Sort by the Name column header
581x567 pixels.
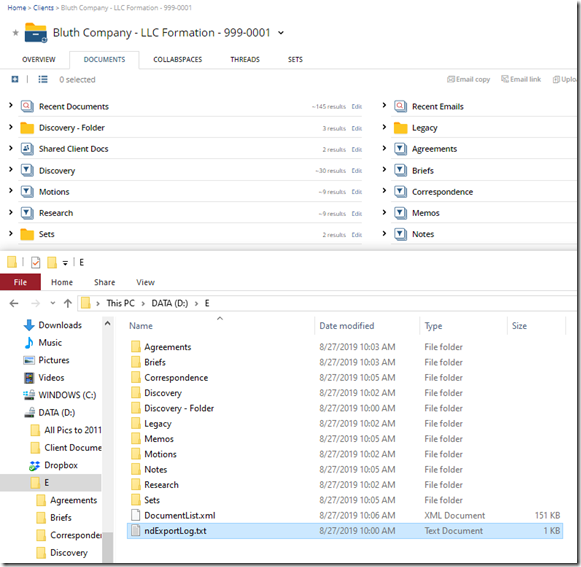pos(141,326)
